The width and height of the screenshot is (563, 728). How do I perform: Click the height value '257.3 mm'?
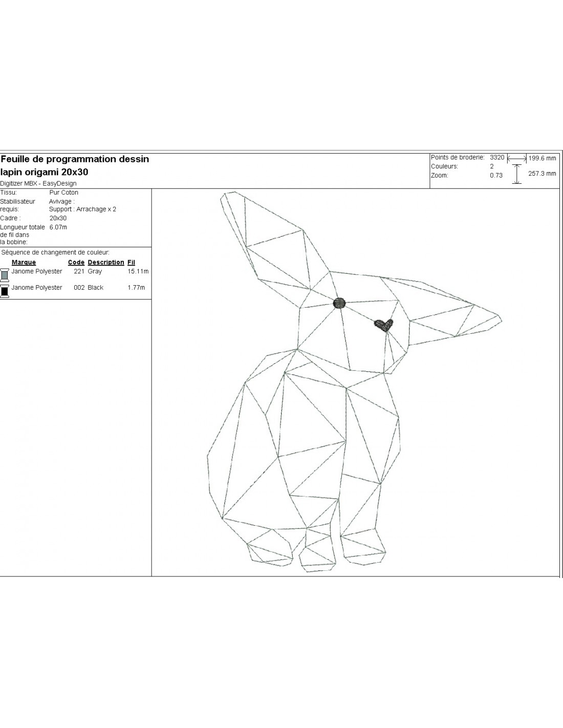(x=542, y=174)
